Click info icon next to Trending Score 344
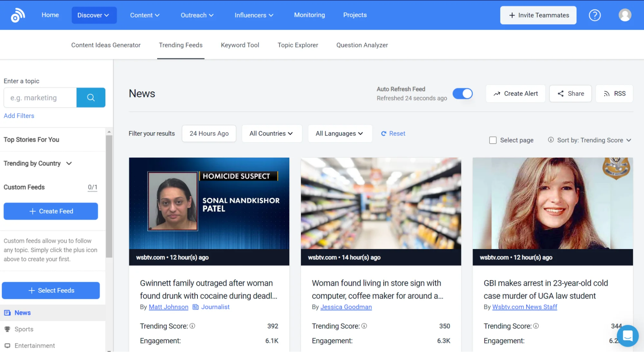This screenshot has width=644, height=352. pyautogui.click(x=536, y=326)
